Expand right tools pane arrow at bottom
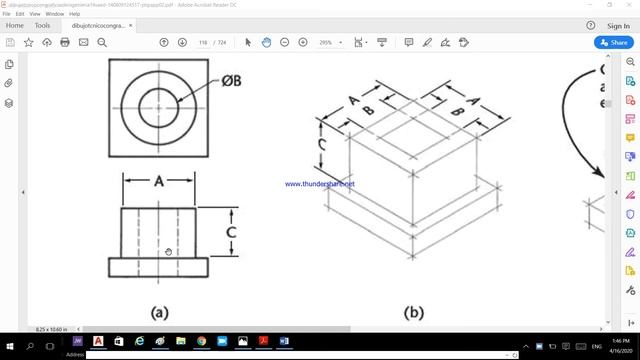Viewport: 640px width, 360px height. pyautogui.click(x=631, y=323)
